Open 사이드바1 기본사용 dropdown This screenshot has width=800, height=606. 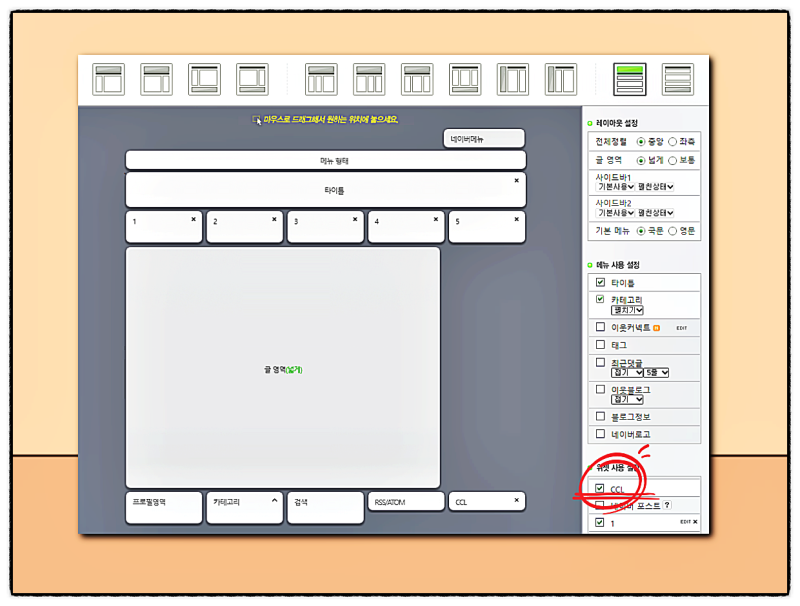(615, 187)
